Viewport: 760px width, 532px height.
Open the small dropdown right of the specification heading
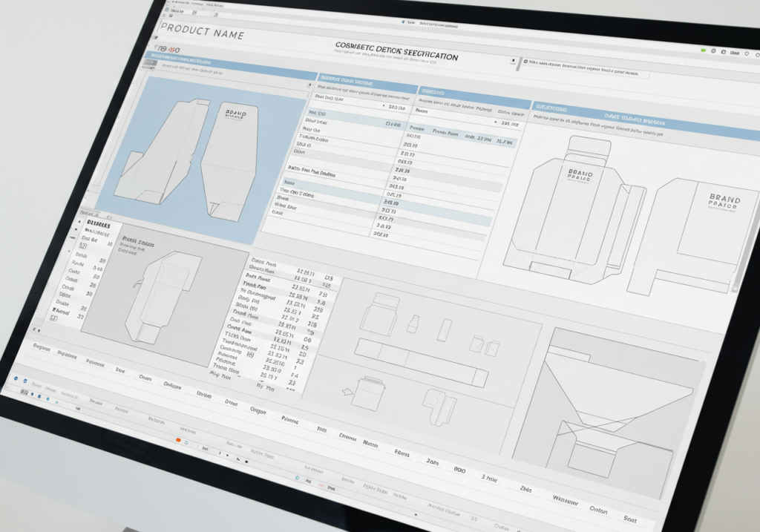tap(513, 61)
